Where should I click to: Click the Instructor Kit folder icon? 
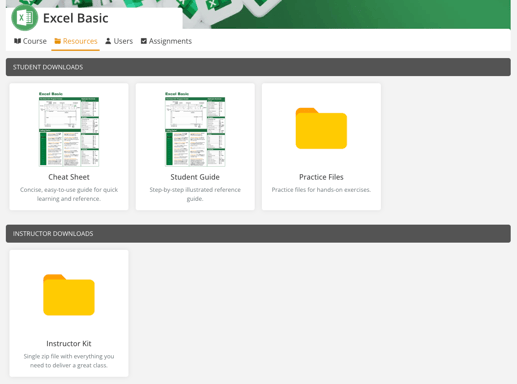pos(69,295)
